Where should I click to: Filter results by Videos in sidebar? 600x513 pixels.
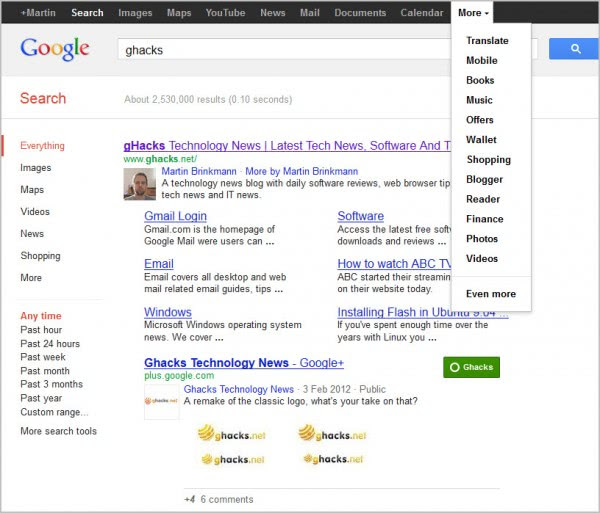click(35, 212)
